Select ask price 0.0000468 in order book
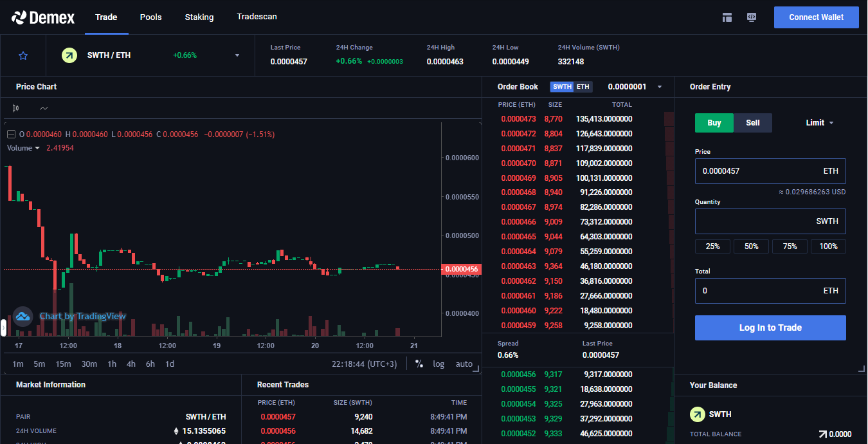 pos(518,192)
